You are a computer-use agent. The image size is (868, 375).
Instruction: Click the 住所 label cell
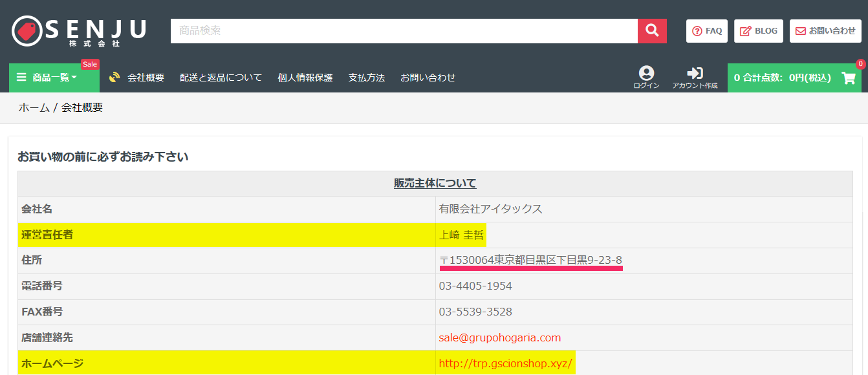click(226, 261)
